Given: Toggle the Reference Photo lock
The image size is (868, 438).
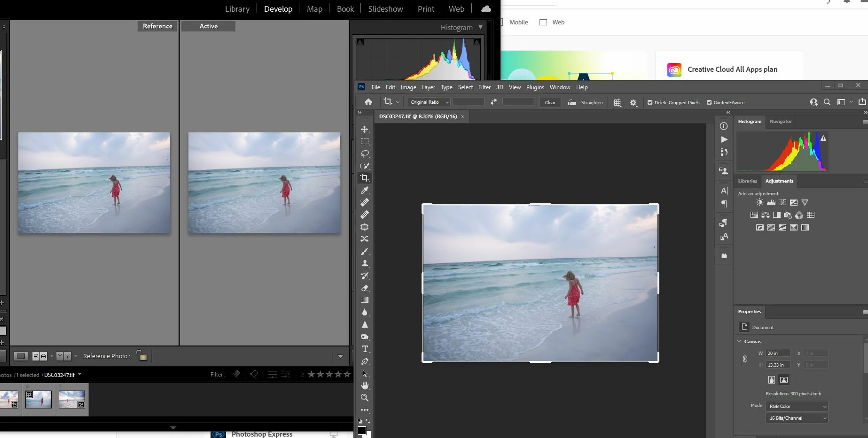Looking at the screenshot, I should (x=141, y=355).
